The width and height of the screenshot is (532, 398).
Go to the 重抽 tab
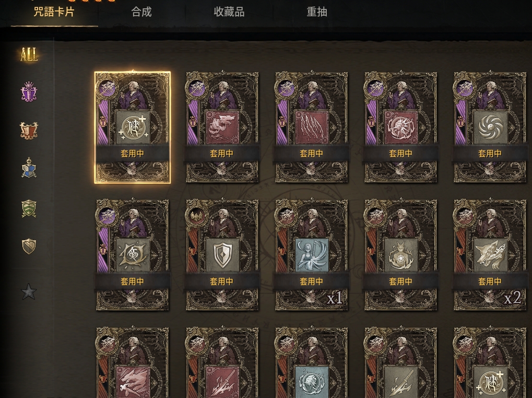tap(317, 12)
